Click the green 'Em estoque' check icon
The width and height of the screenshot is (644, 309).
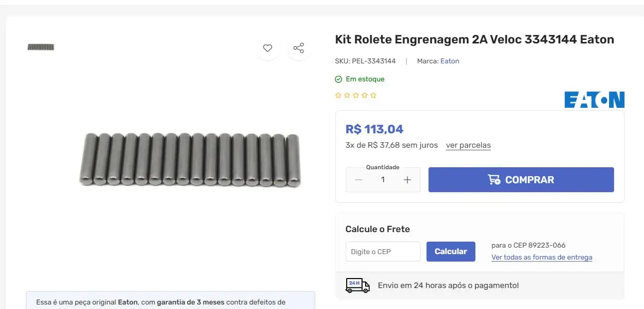339,79
